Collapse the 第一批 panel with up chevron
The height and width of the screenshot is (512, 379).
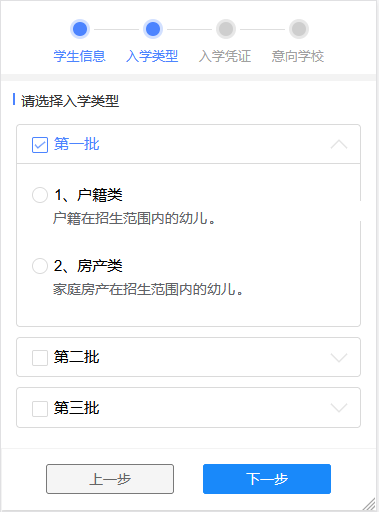[339, 145]
